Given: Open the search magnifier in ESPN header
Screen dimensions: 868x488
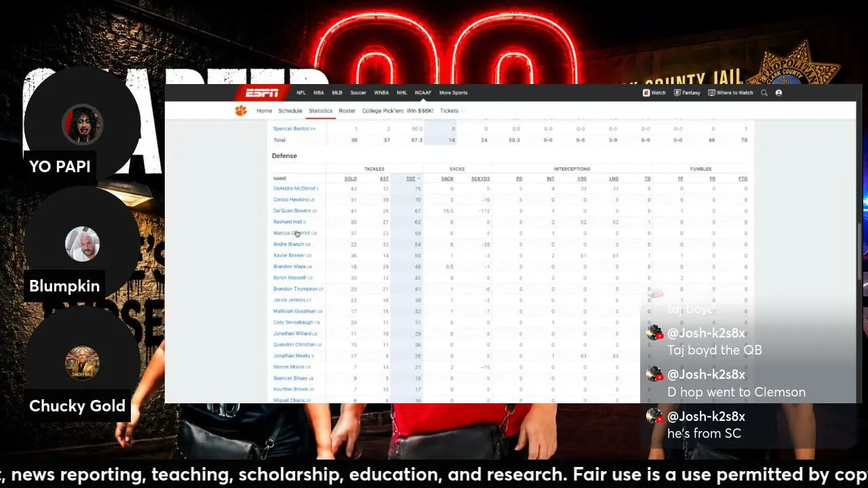Looking at the screenshot, I should click(x=764, y=93).
